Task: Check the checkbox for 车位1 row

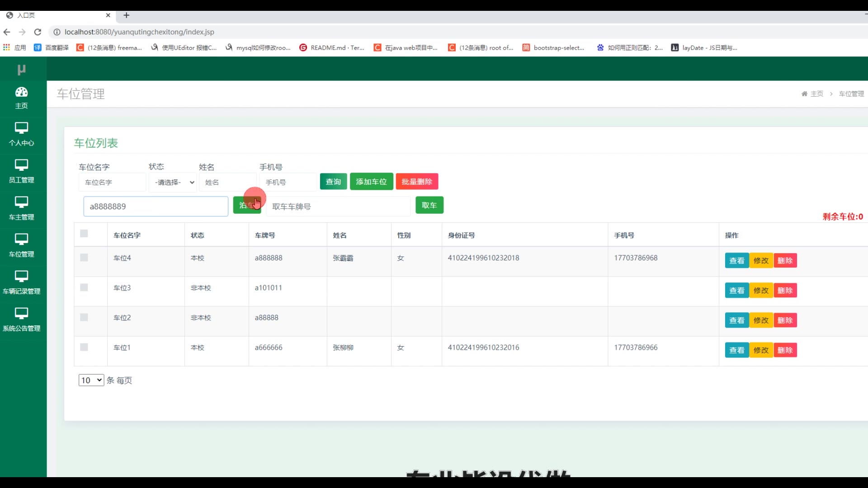Action: [84, 347]
